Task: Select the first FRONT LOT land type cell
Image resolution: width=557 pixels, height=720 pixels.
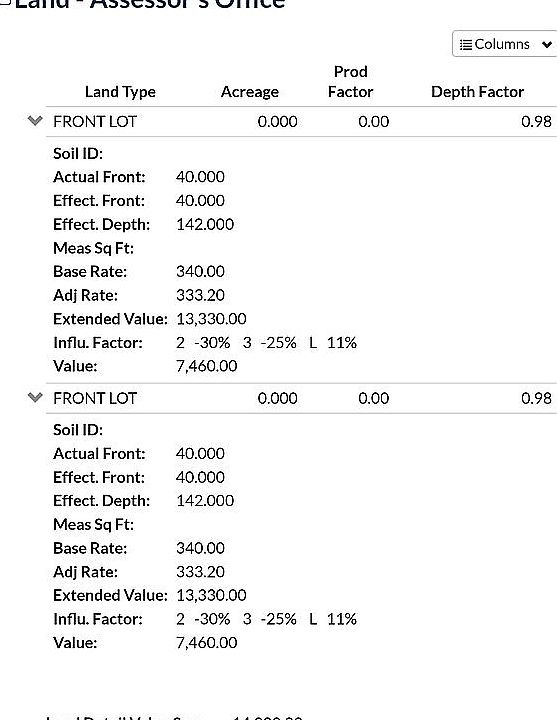Action: pos(95,122)
